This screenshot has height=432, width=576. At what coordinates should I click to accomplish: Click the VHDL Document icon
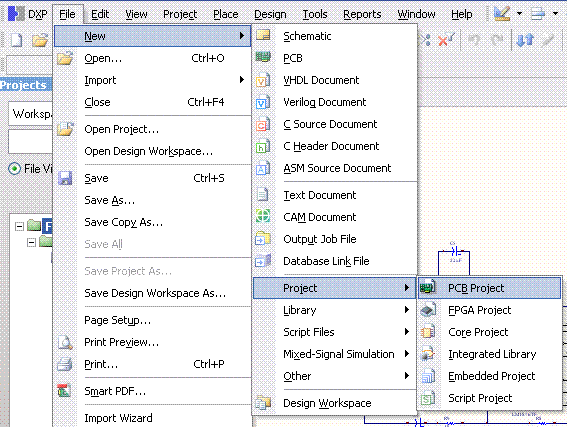click(x=263, y=80)
